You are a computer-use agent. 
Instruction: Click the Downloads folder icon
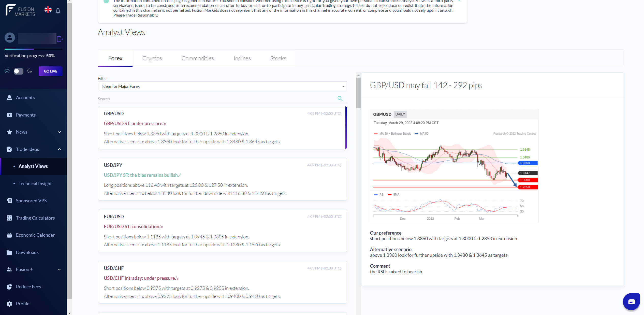[9, 252]
